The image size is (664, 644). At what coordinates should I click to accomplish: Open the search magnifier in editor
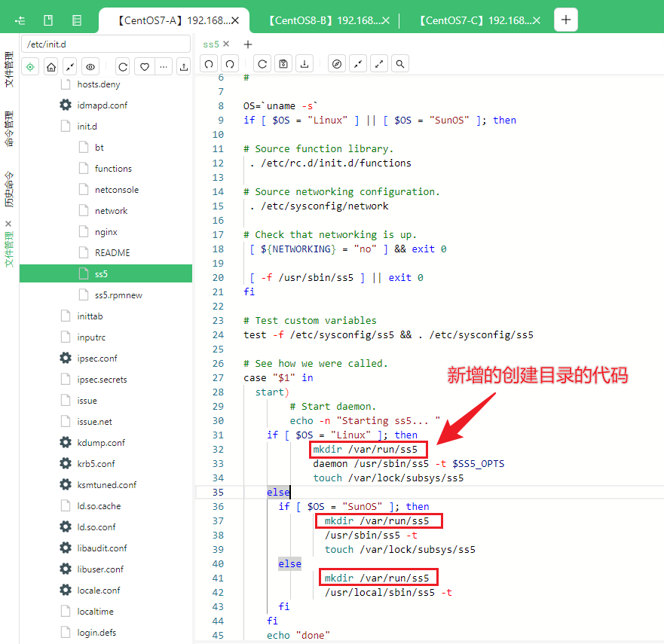pyautogui.click(x=399, y=64)
